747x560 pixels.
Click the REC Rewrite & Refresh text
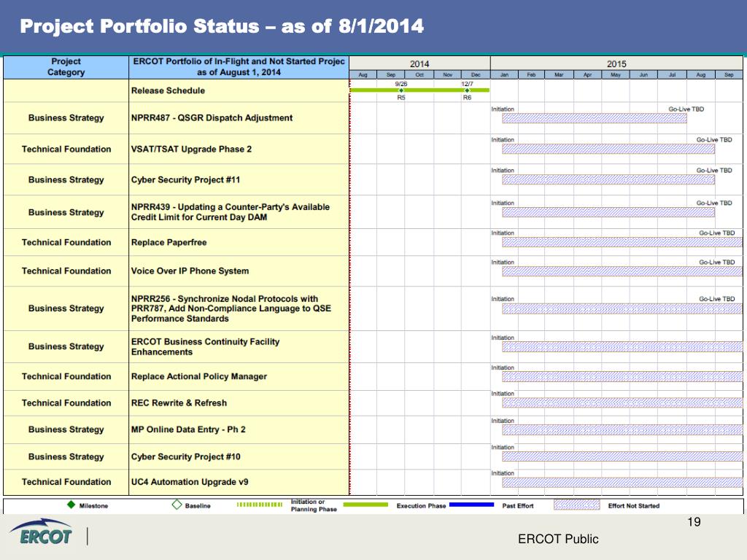[179, 402]
